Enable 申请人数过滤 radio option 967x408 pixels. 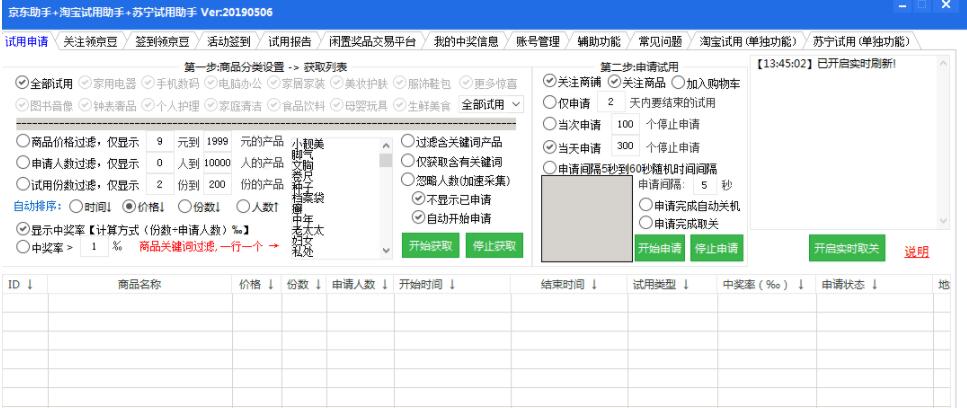click(x=77, y=163)
